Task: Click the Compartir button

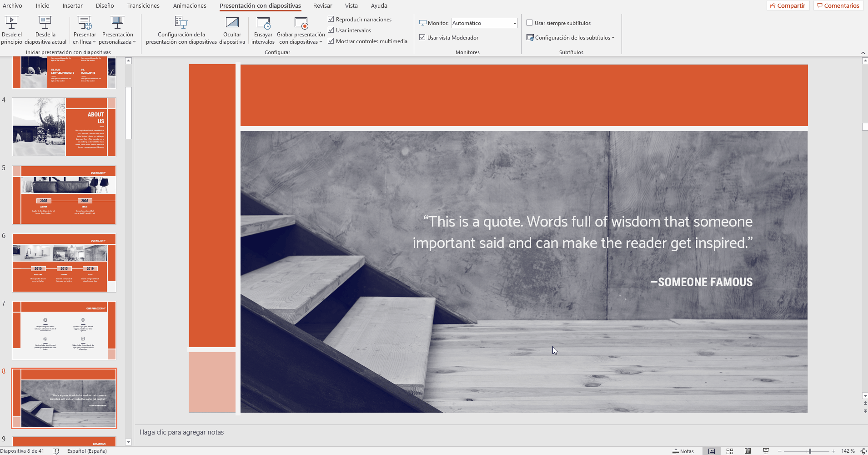Action: [788, 5]
